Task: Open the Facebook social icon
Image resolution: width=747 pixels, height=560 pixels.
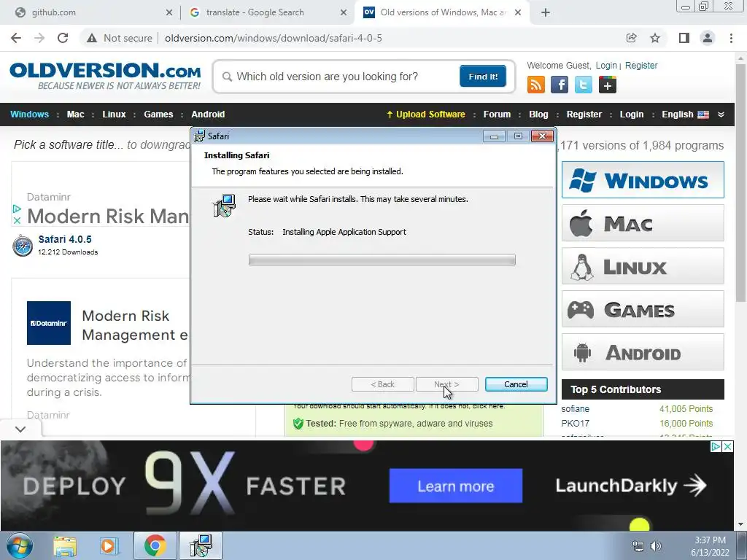Action: pyautogui.click(x=560, y=85)
